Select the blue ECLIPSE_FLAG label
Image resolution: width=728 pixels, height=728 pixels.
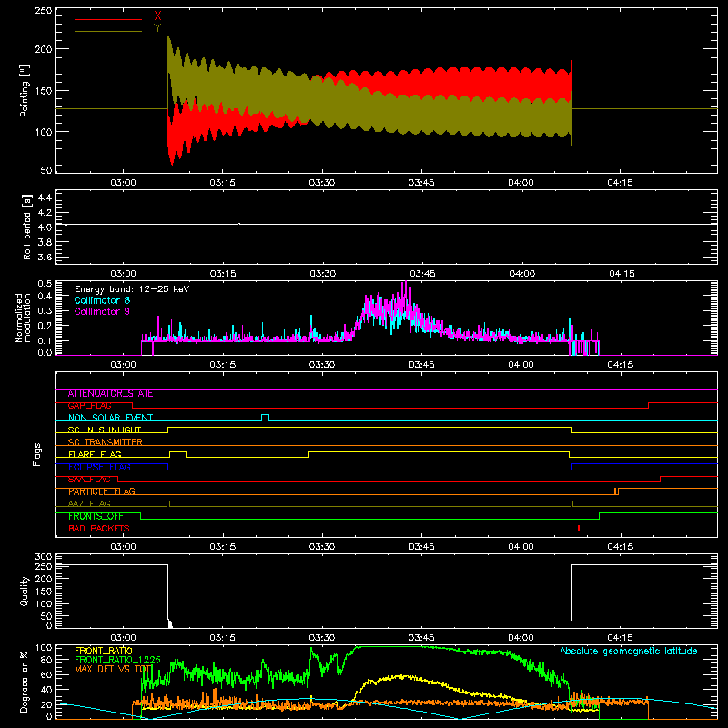(99, 467)
